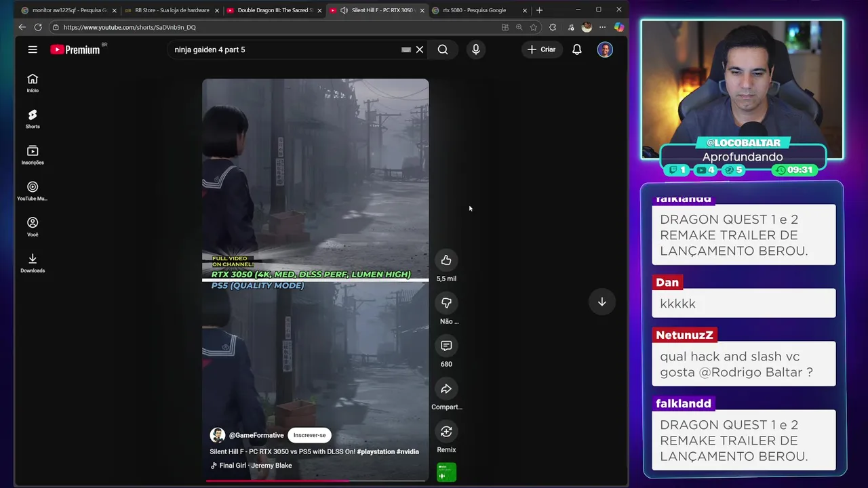Open the @GameFormative channel link
Screen dimensions: 868x488
(x=256, y=435)
